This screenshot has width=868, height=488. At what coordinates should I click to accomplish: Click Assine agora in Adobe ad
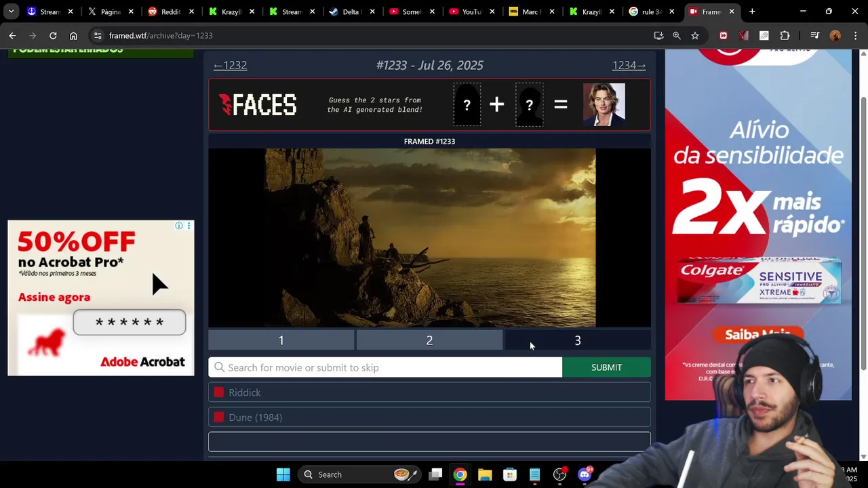click(x=54, y=297)
